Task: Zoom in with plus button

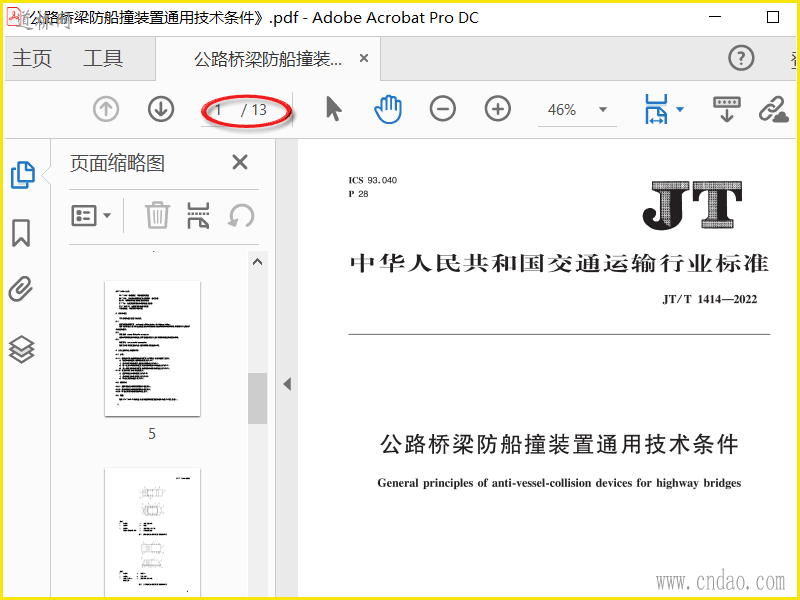Action: [x=497, y=109]
